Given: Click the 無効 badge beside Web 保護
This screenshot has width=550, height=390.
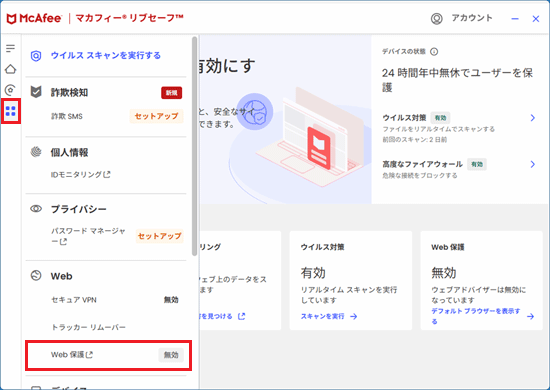Looking at the screenshot, I should tap(171, 355).
